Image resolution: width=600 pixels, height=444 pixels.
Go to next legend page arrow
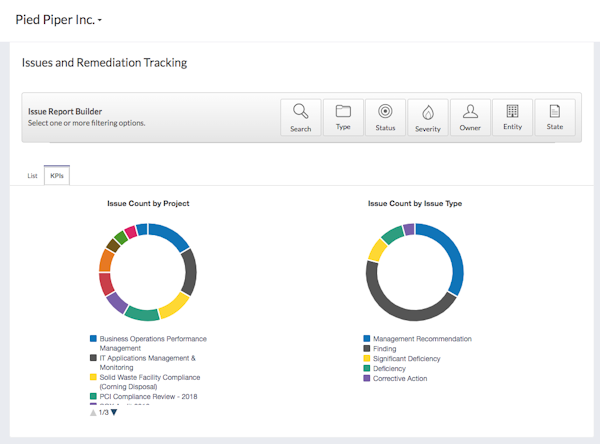[x=114, y=412]
